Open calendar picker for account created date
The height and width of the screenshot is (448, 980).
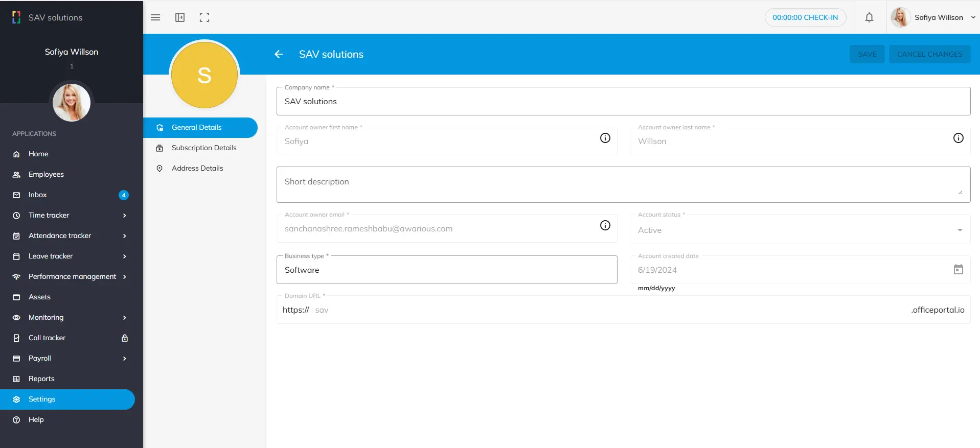pos(958,269)
